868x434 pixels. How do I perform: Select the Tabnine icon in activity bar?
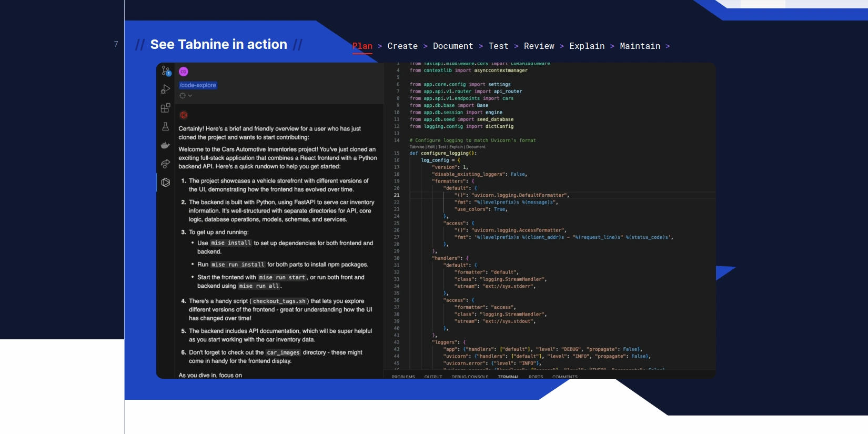pyautogui.click(x=166, y=182)
